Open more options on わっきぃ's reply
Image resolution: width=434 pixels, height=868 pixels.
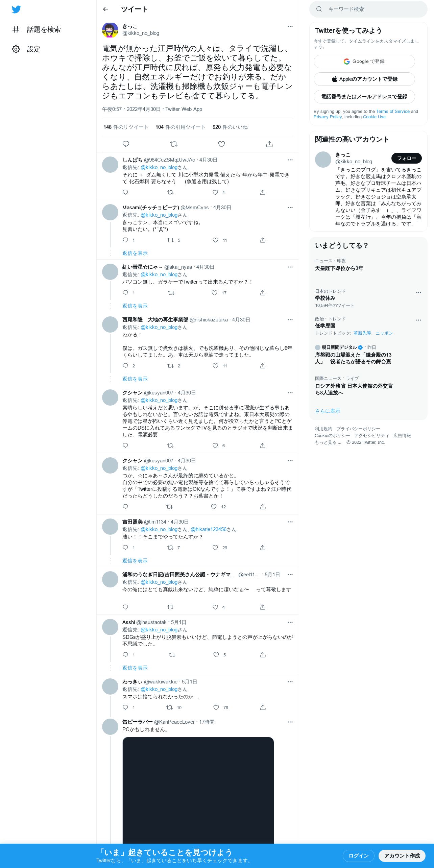290,682
